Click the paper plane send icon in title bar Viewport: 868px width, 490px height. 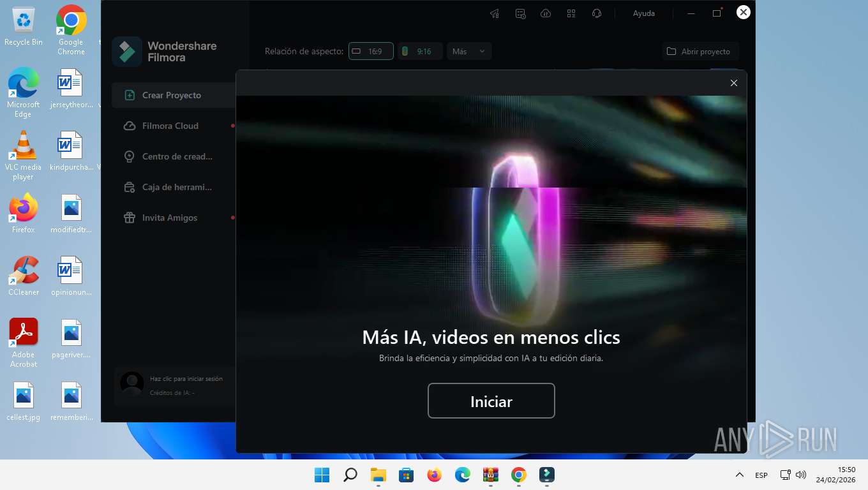[x=495, y=13]
